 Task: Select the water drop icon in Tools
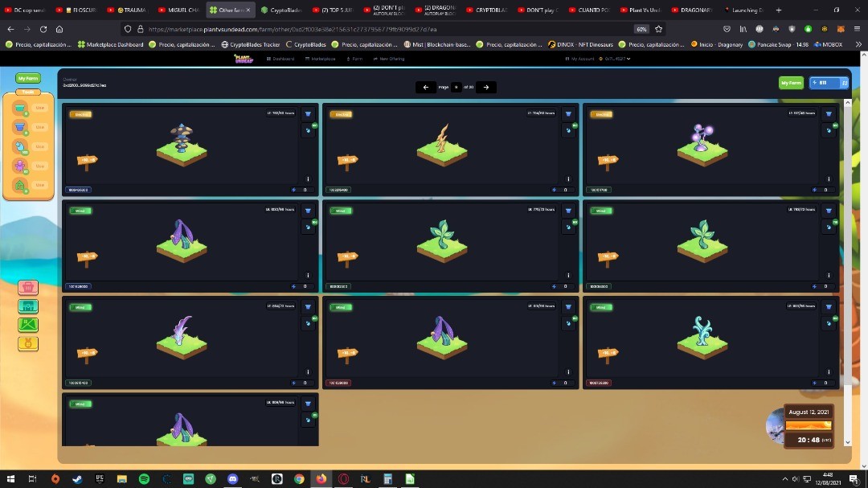coord(20,146)
